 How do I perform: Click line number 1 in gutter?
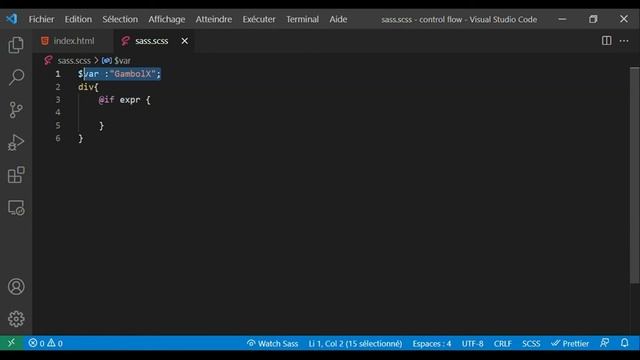click(58, 74)
